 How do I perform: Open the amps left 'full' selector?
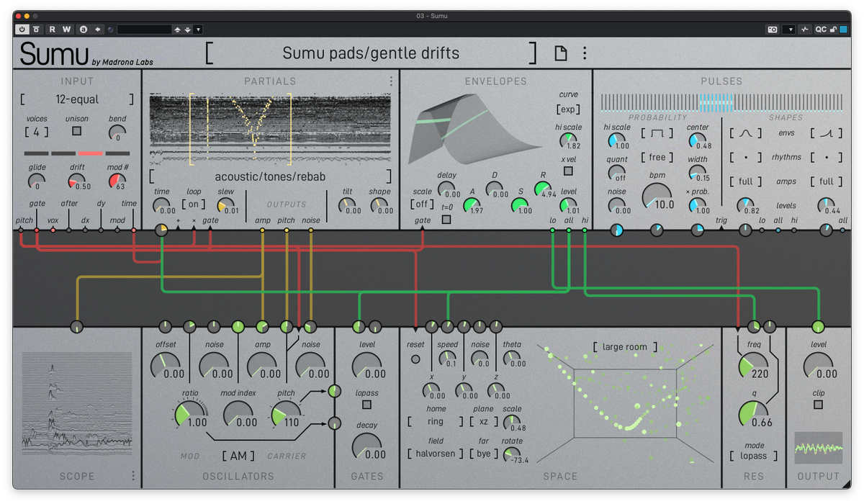(747, 181)
